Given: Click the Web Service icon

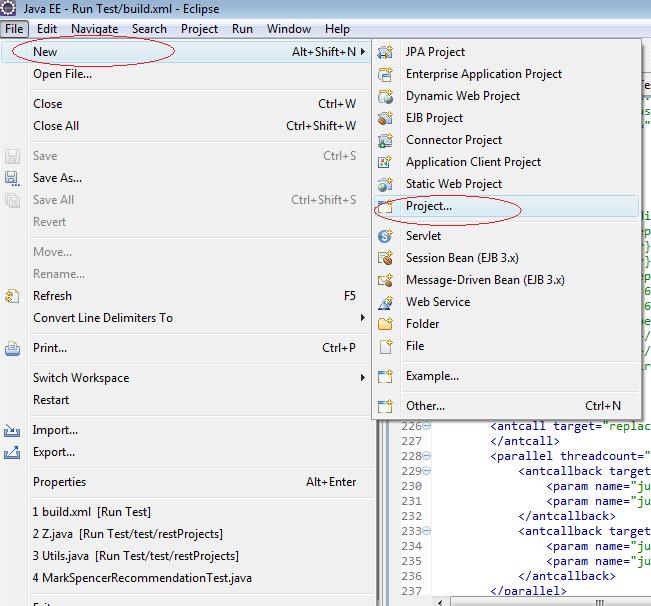Looking at the screenshot, I should click(x=385, y=302).
